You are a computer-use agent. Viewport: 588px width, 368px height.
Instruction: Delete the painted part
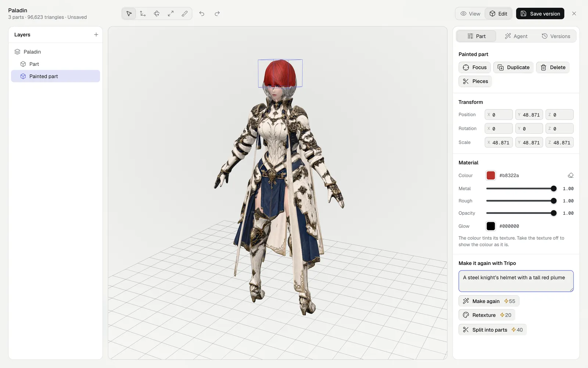pyautogui.click(x=553, y=67)
